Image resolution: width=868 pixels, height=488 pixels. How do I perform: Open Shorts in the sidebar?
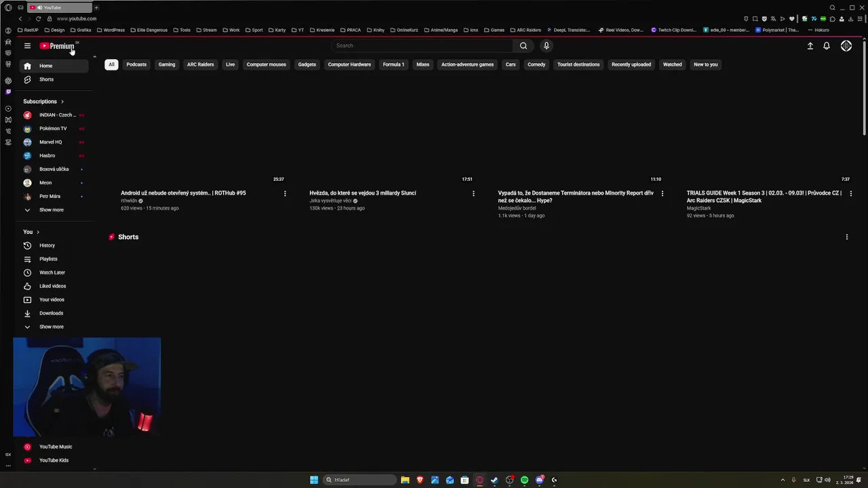coord(54,79)
